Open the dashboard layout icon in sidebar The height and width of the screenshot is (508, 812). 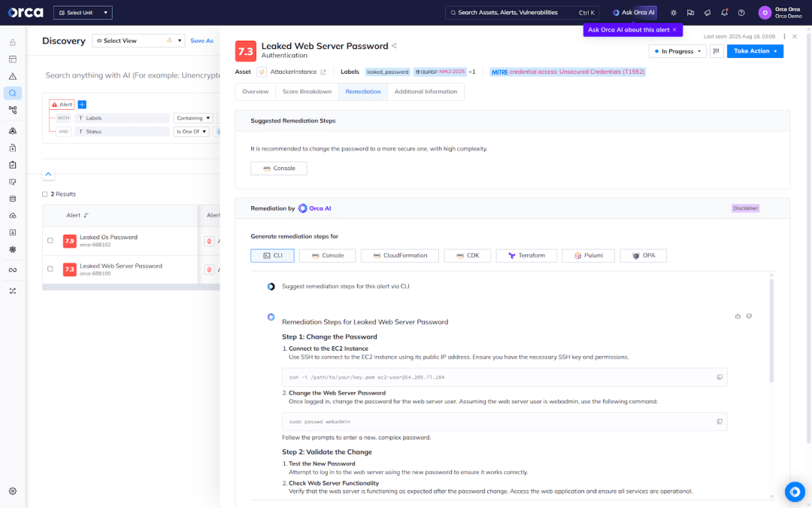pos(13,59)
